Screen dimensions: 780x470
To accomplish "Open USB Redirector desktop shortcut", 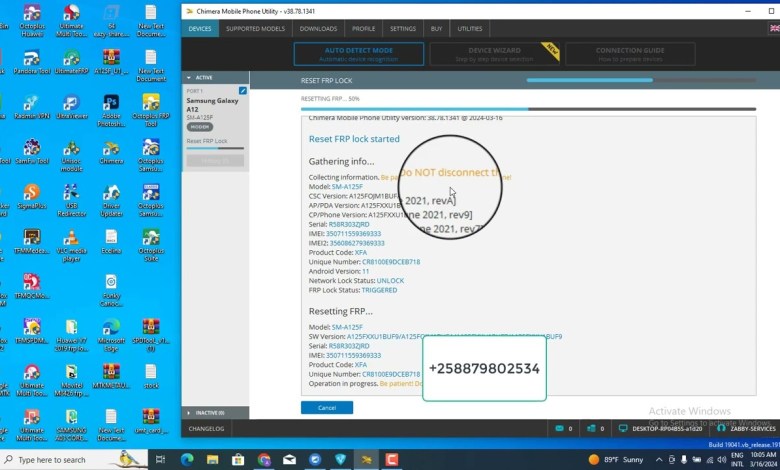I will click(72, 200).
